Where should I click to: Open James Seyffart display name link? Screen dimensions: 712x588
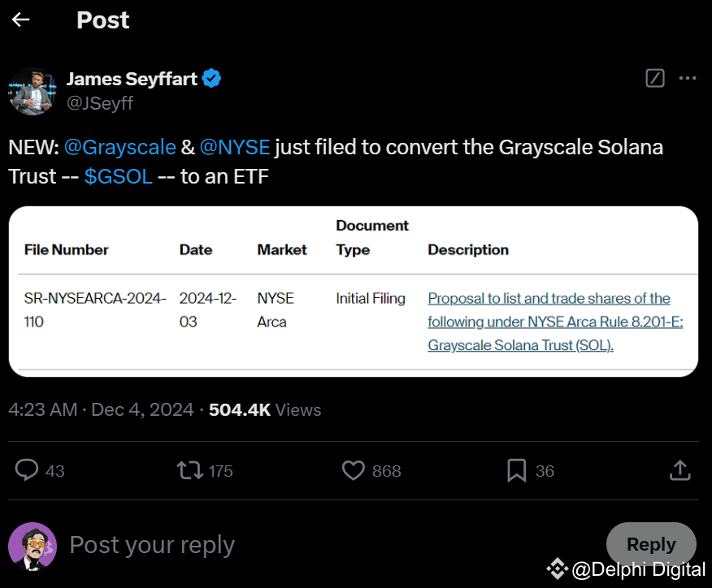click(x=133, y=79)
